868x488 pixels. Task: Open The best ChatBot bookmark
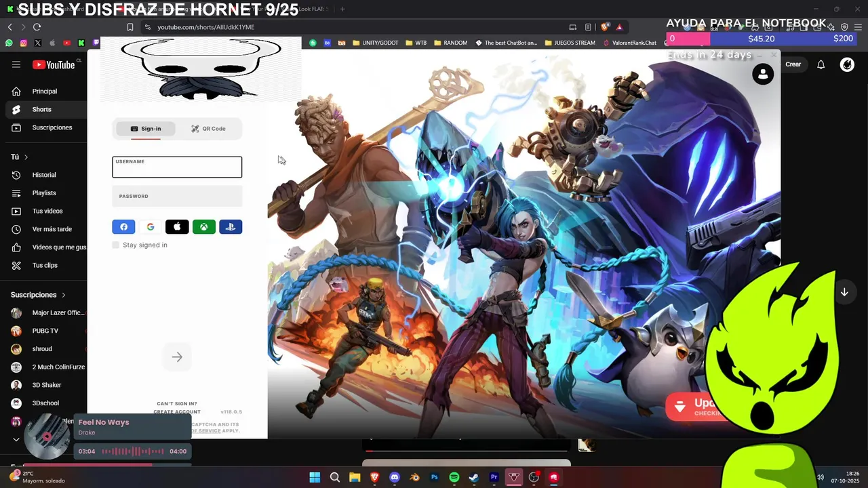point(506,43)
